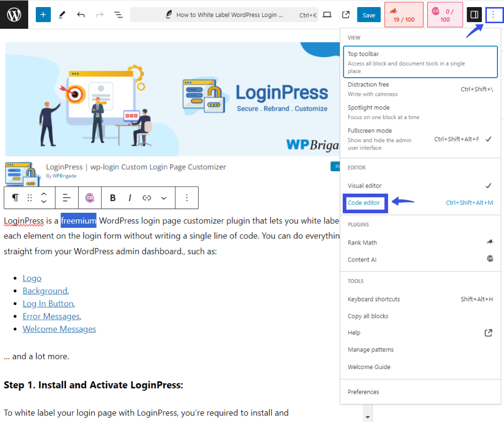Open Content AI score 0 / 100
Image resolution: width=504 pixels, height=422 pixels.
[x=445, y=15]
